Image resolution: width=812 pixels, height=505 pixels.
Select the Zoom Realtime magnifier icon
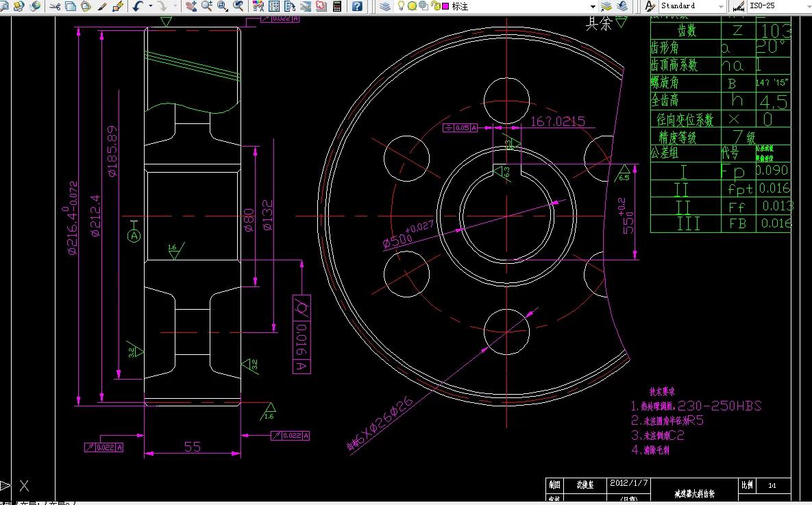(x=207, y=6)
